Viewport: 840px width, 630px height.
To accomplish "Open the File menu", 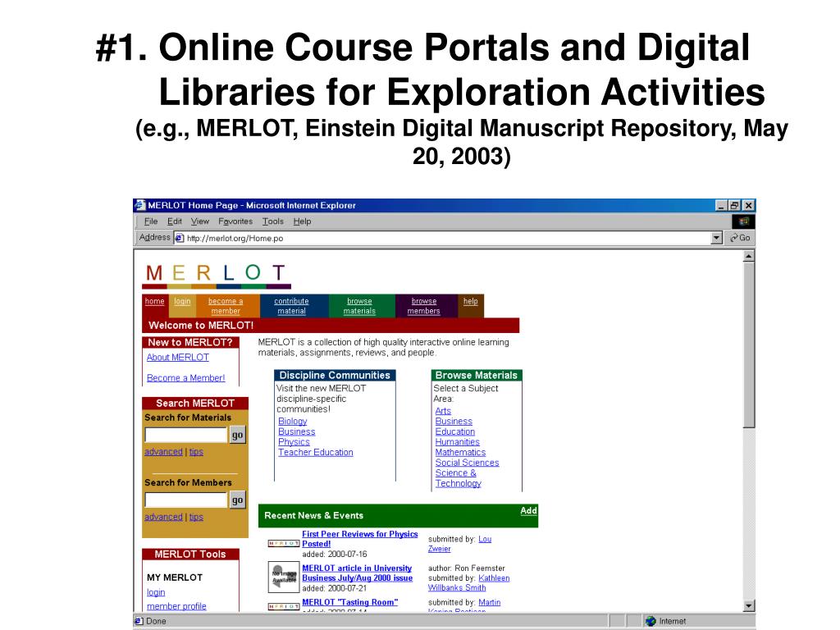I will pyautogui.click(x=151, y=221).
